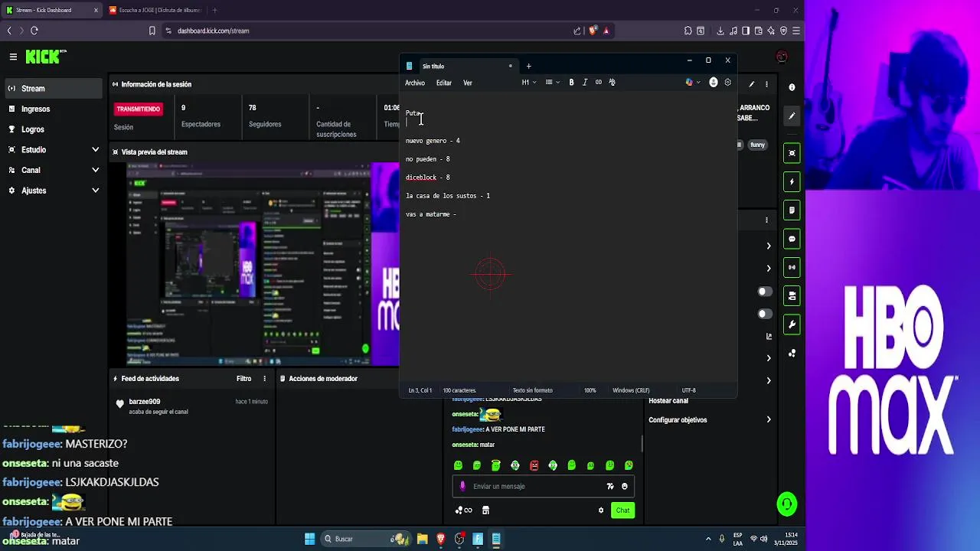
Task: Focus the 'Enviar un mensaje' chat field
Action: click(543, 486)
